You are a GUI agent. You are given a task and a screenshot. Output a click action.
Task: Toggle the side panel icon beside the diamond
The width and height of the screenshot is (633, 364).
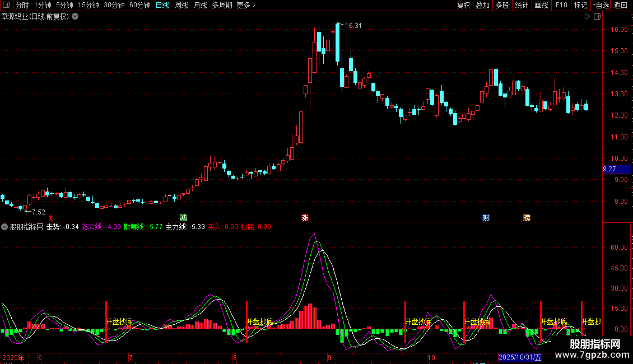597,17
